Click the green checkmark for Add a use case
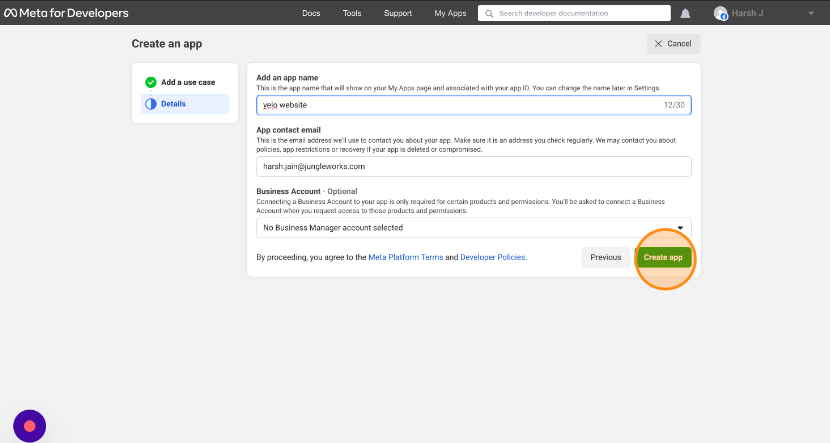 pyautogui.click(x=151, y=82)
